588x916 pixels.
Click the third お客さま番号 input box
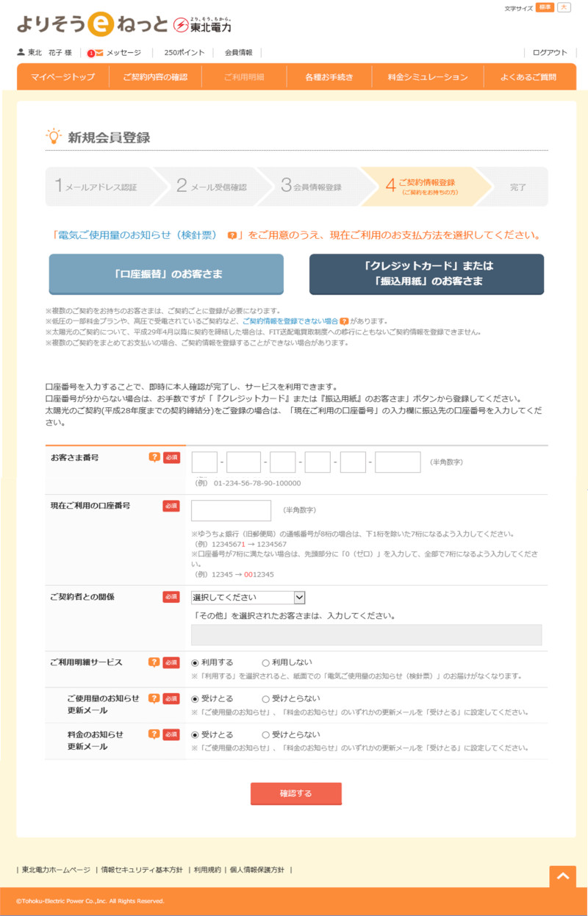point(283,462)
